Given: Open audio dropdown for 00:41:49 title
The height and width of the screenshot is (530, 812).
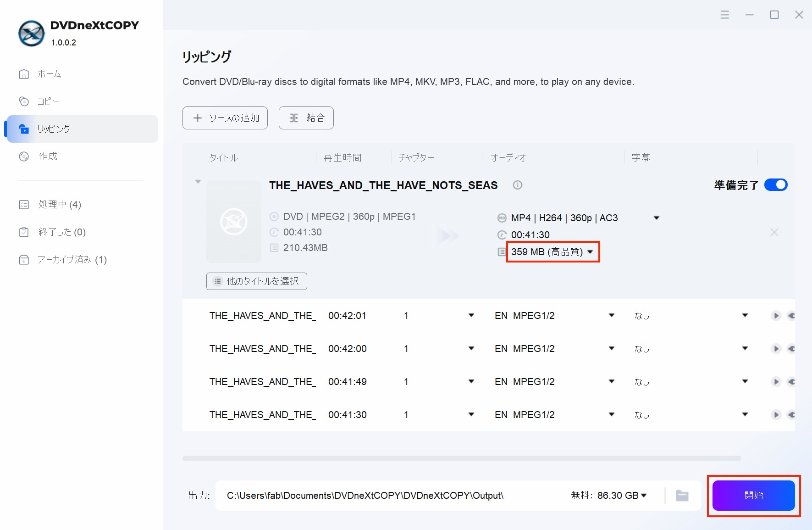Looking at the screenshot, I should (612, 381).
